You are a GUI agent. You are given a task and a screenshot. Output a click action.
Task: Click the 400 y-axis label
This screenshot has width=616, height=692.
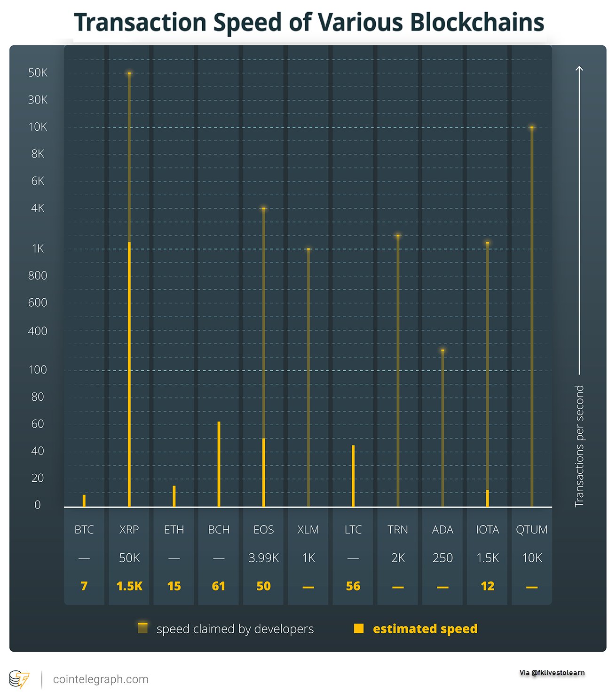[x=38, y=331]
